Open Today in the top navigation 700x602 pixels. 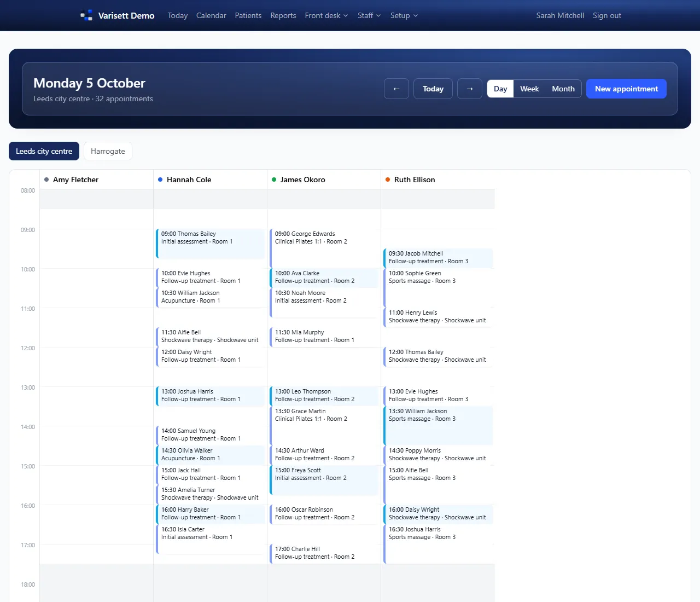(x=178, y=15)
